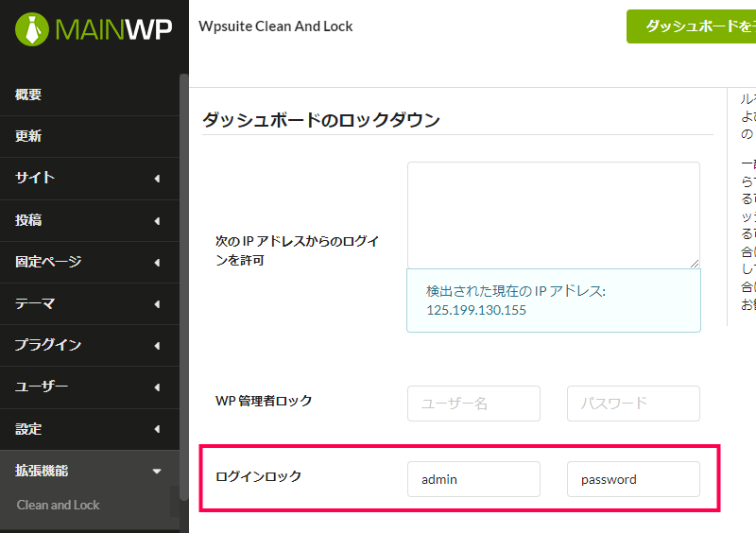756x533 pixels.
Task: Expand the サイト submenu arrow
Action: point(157,179)
